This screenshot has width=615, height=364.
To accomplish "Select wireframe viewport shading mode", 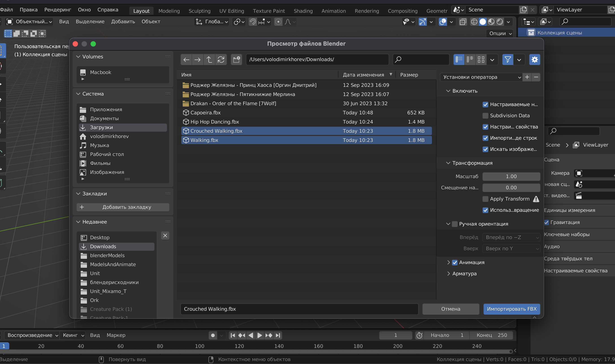I will (x=474, y=22).
